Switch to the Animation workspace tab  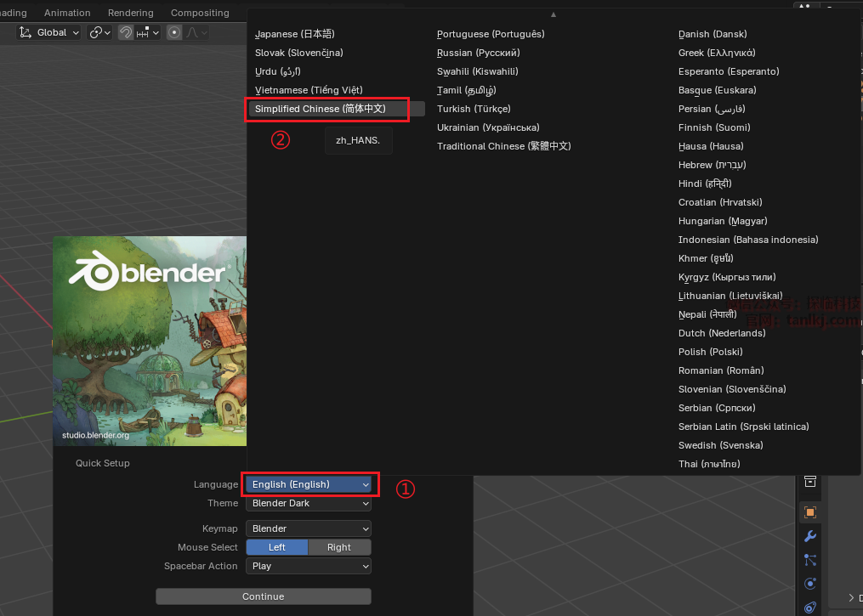[x=67, y=13]
